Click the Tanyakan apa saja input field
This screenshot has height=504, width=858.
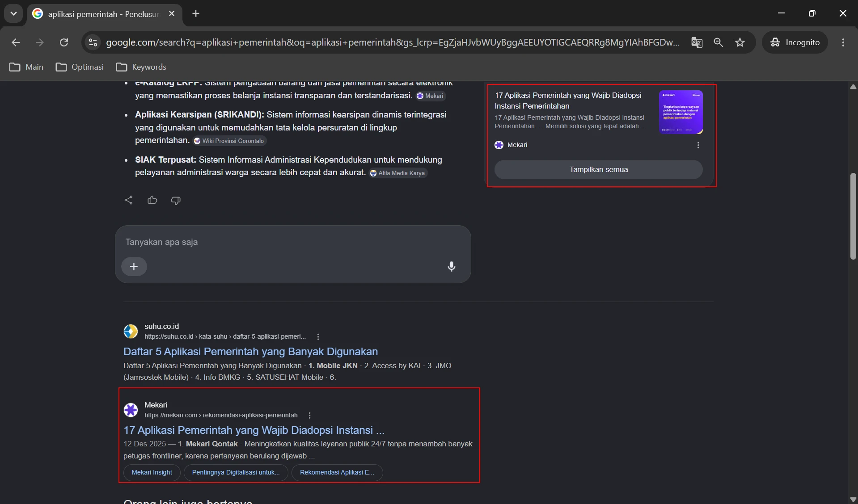[293, 242]
